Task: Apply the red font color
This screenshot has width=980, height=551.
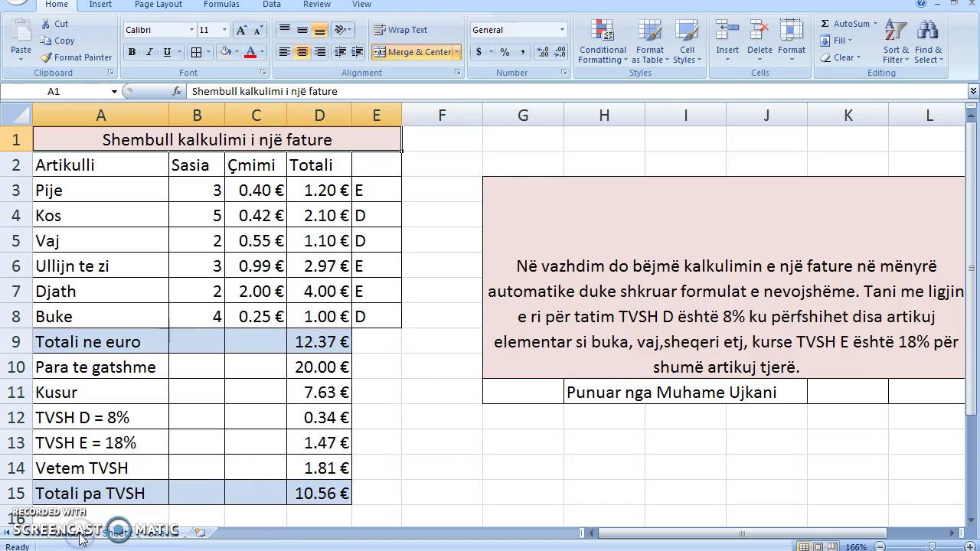Action: 250,52
